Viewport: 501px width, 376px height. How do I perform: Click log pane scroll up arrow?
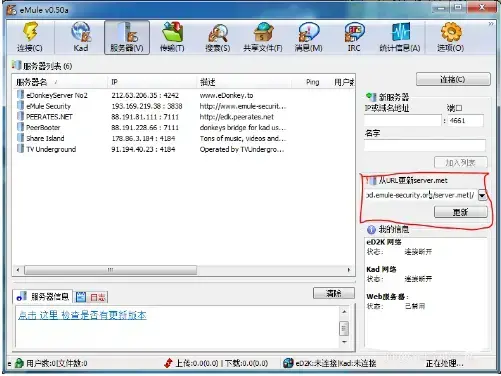[344, 312]
